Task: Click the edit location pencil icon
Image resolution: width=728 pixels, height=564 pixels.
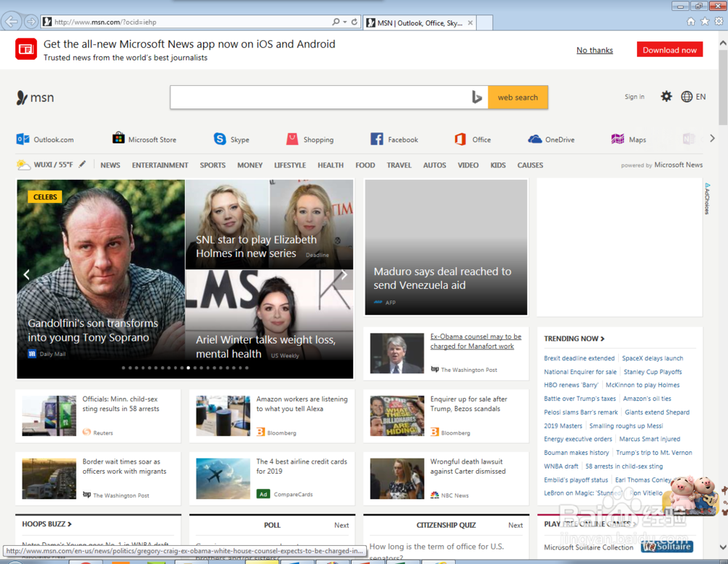Action: click(82, 164)
